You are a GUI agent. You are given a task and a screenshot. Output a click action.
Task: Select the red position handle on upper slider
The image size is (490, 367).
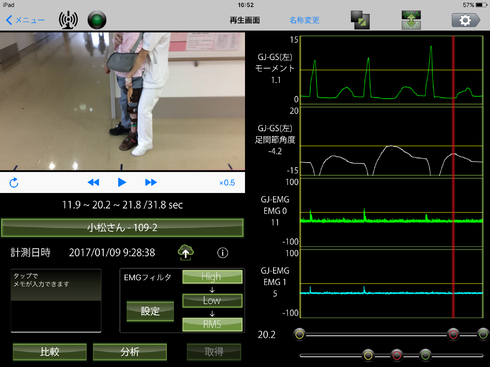(x=453, y=334)
